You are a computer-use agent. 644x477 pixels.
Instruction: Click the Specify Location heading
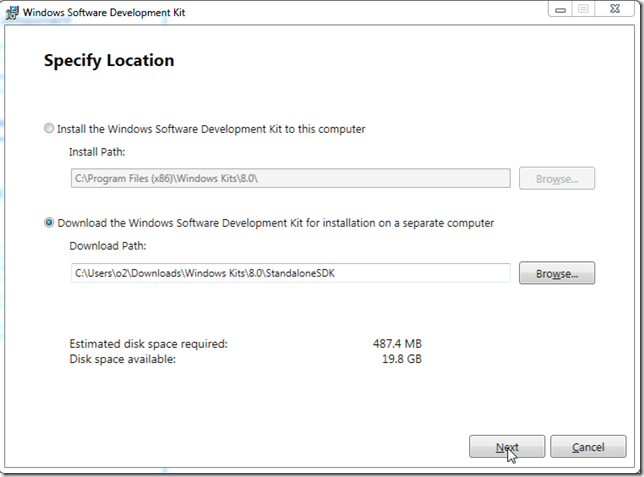point(109,60)
